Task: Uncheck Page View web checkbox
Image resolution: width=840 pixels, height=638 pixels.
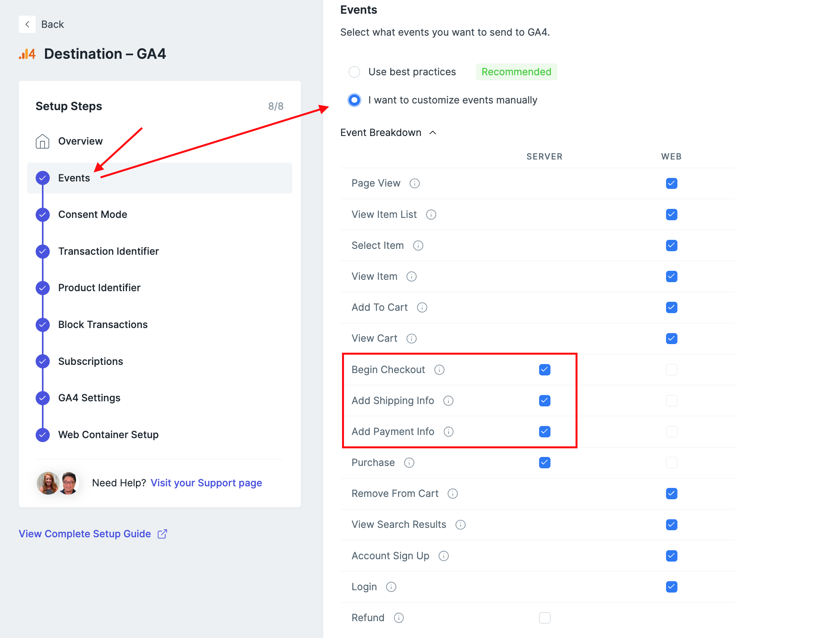Action: [671, 183]
